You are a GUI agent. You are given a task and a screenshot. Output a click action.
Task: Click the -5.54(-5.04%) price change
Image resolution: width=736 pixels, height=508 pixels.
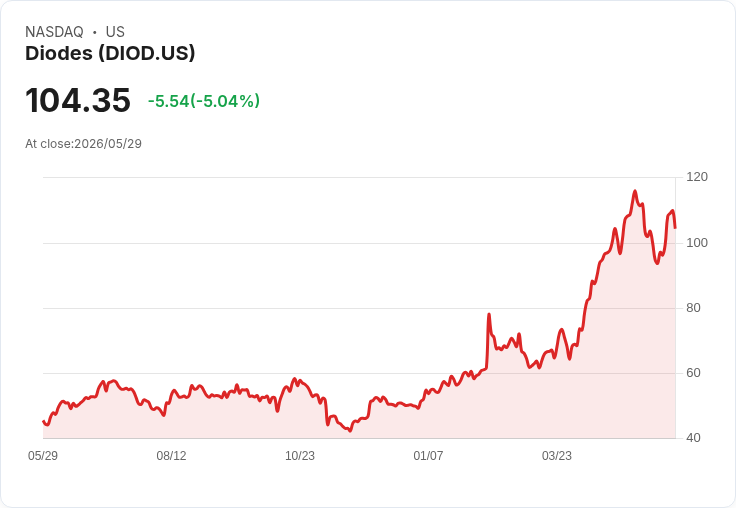tap(204, 101)
